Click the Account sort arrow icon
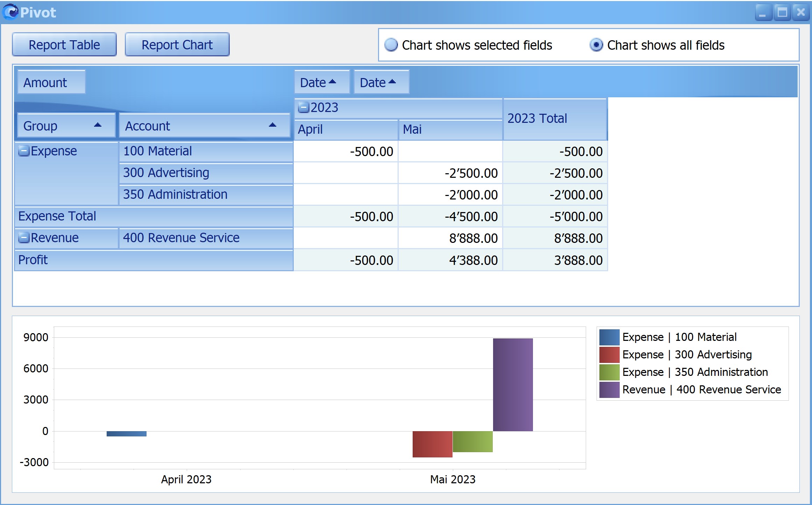812x505 pixels. (x=272, y=125)
